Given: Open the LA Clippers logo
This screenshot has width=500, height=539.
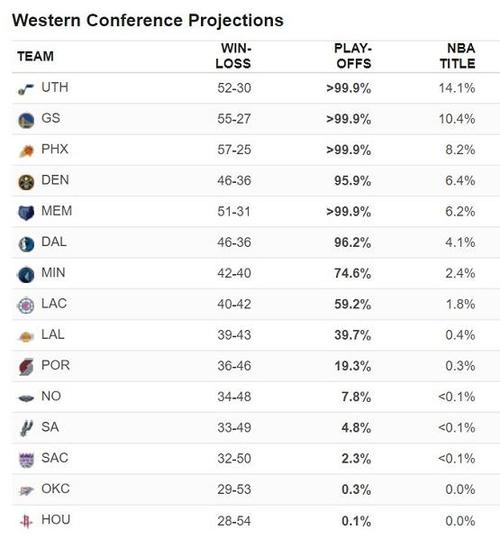Looking at the screenshot, I should tap(26, 306).
